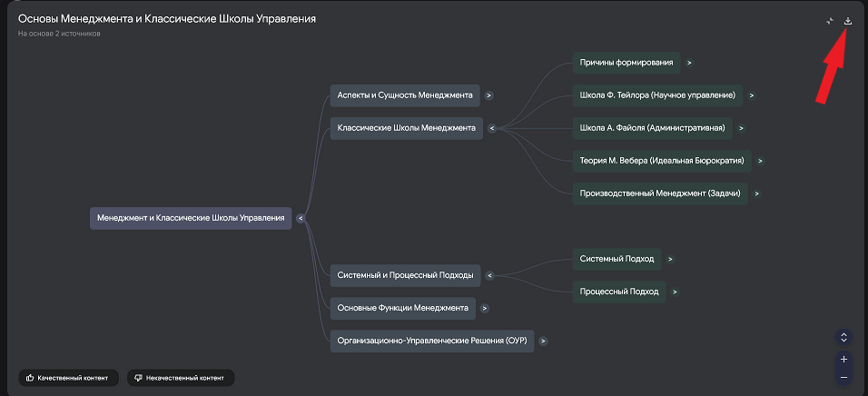The width and height of the screenshot is (868, 396).
Task: Collapse the root node's arrow next to Менеджмент и Классические Школы Управления
Action: [301, 218]
